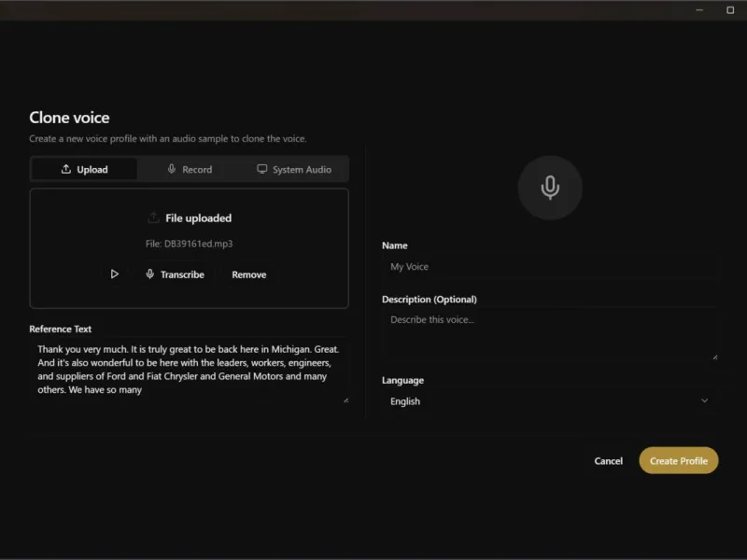Switch to the System Audio tab
Viewport: 747px width, 560px height.
[294, 170]
